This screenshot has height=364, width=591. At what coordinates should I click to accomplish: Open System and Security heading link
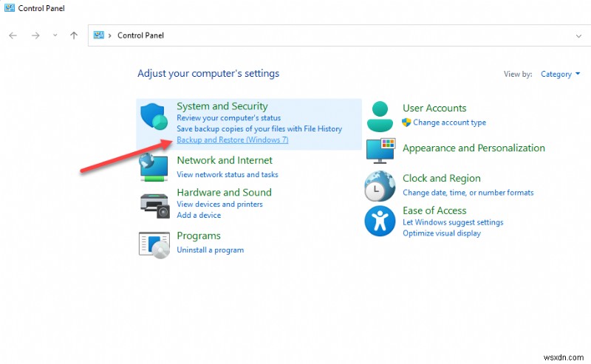(x=222, y=106)
